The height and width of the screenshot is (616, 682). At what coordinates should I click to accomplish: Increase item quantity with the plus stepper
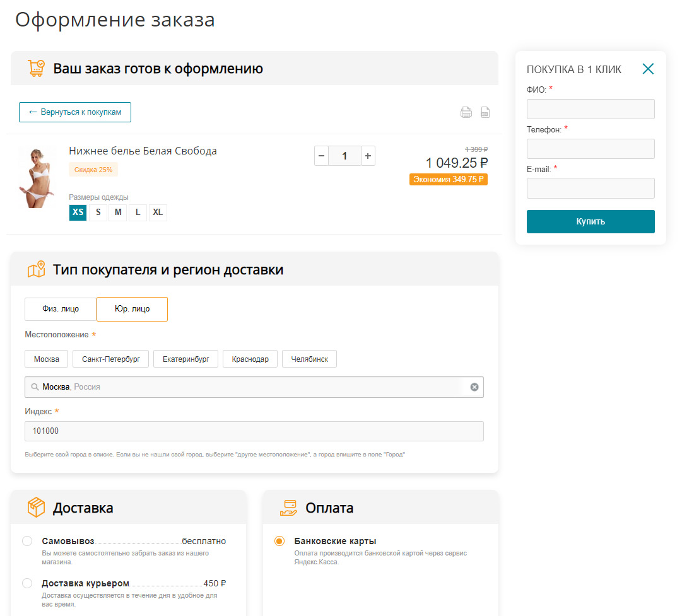coord(368,155)
